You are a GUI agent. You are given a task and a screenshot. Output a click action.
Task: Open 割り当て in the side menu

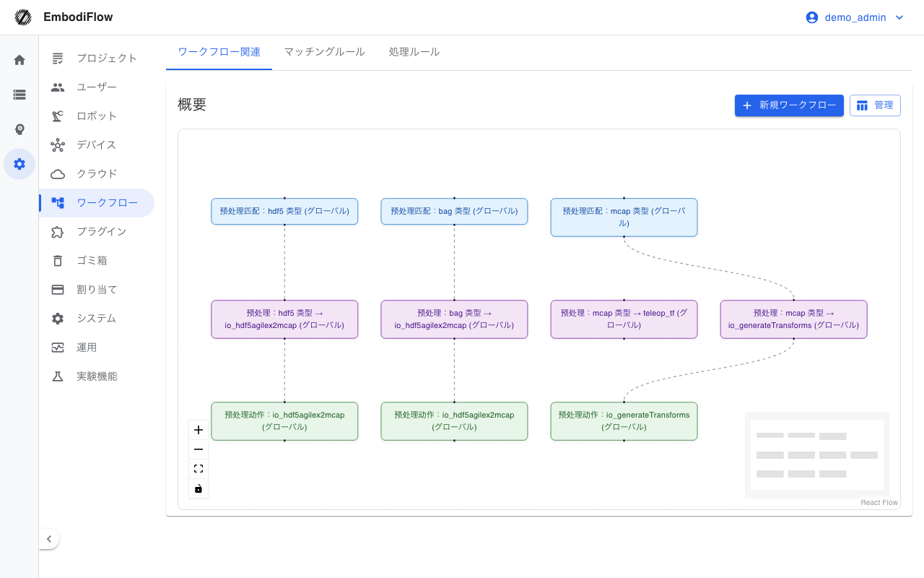97,290
